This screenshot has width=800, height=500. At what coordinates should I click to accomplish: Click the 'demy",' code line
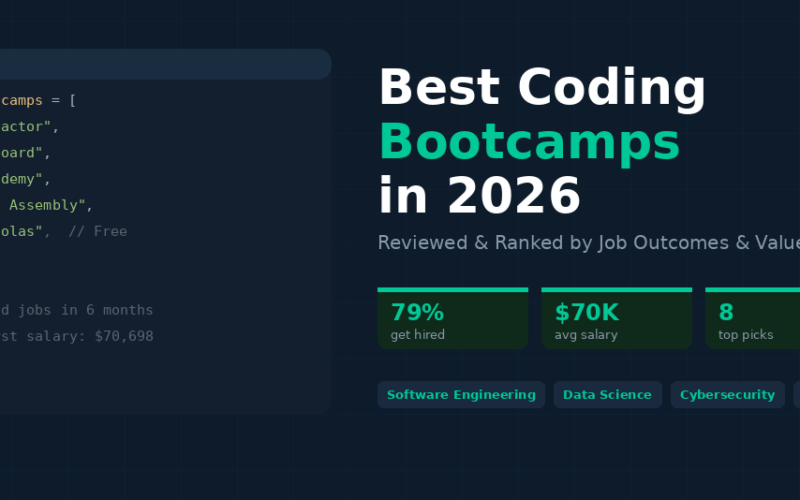25,179
